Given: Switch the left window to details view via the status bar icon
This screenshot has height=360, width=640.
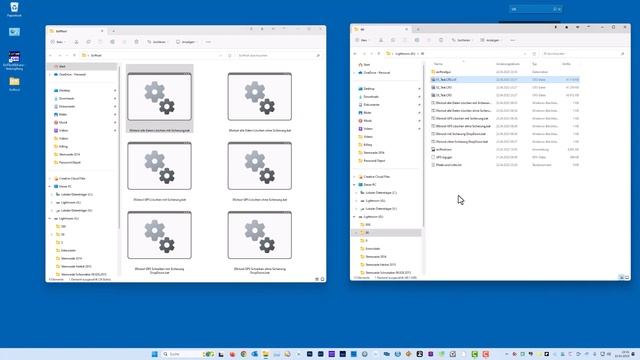Looking at the screenshot, I should [x=317, y=279].
